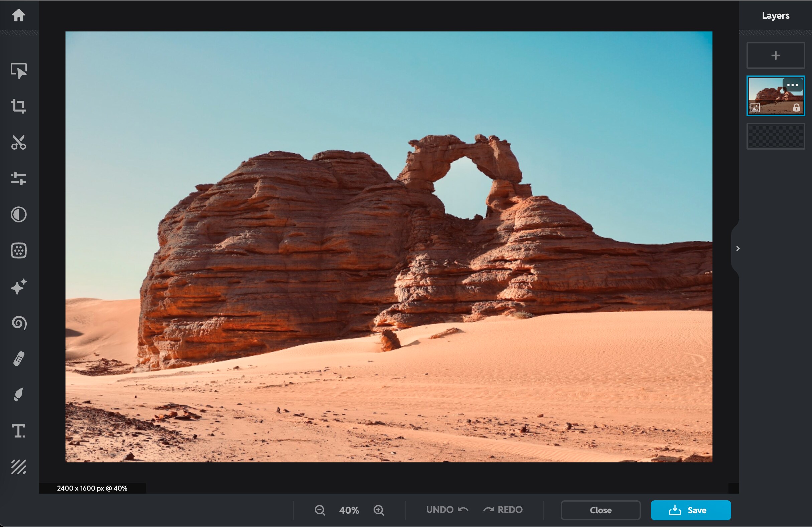This screenshot has width=812, height=527.
Task: Click the Layers panel title
Action: click(776, 15)
